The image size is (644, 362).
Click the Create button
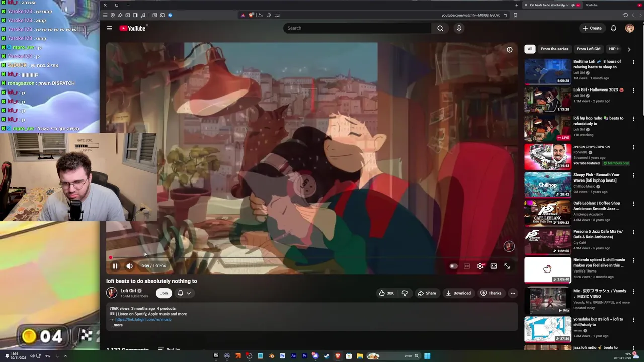pyautogui.click(x=592, y=28)
